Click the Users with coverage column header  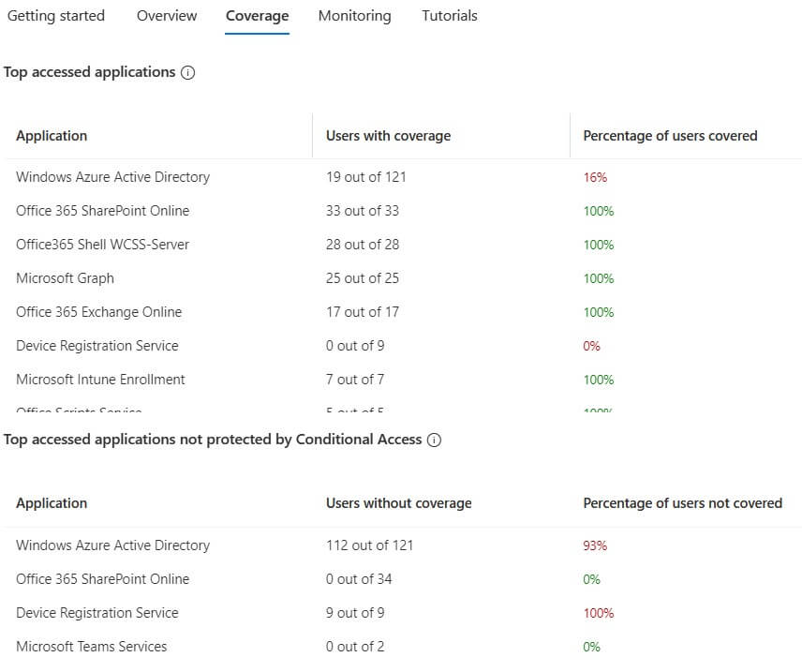[388, 135]
